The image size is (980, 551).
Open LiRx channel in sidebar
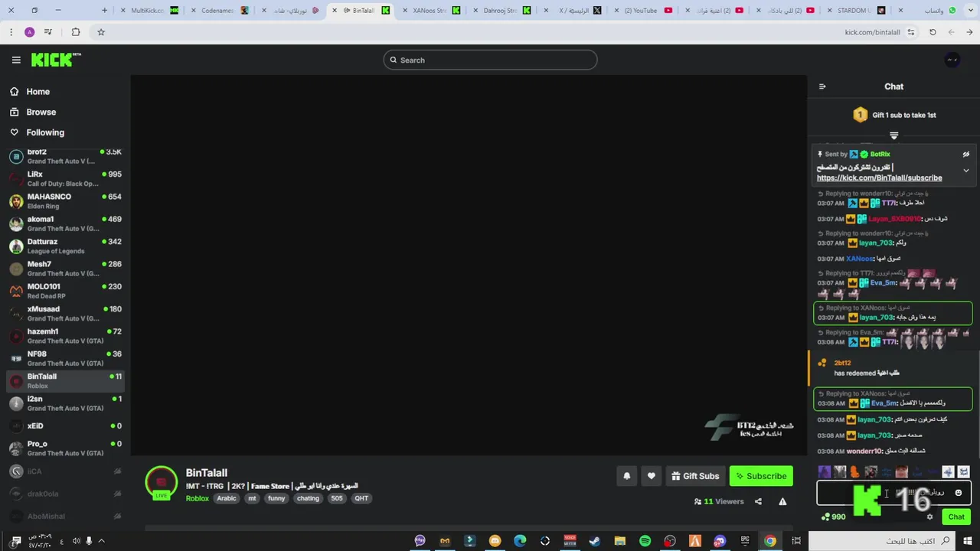(x=65, y=178)
